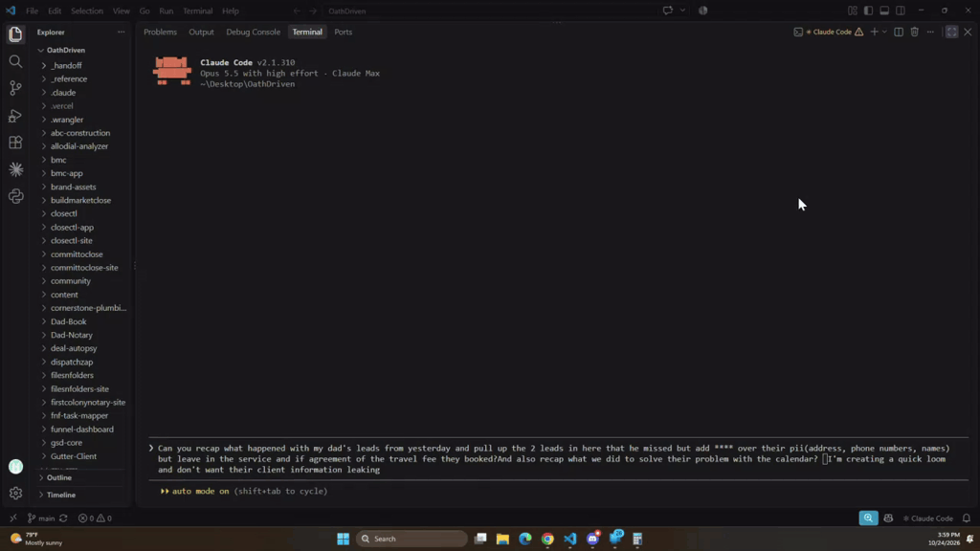Click the Windows taskbar Search box
980x551 pixels.
click(x=412, y=539)
